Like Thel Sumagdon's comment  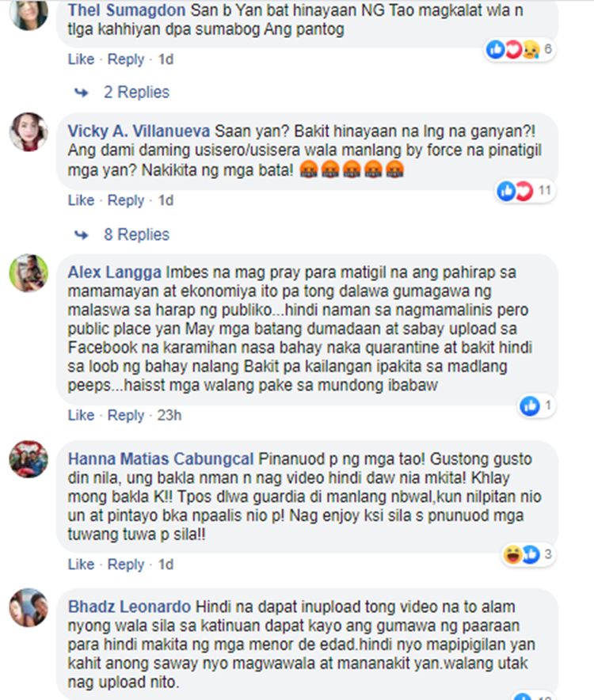(82, 59)
